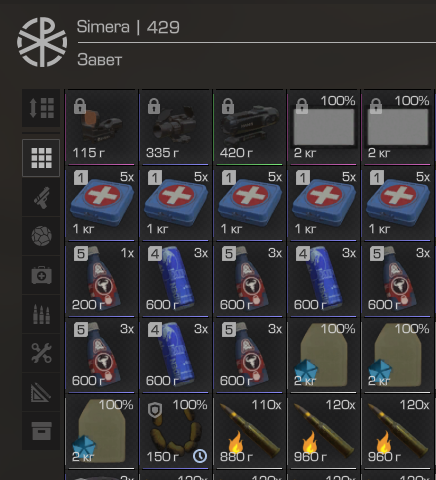Click the Завет faction label
The image size is (436, 480).
pos(100,60)
